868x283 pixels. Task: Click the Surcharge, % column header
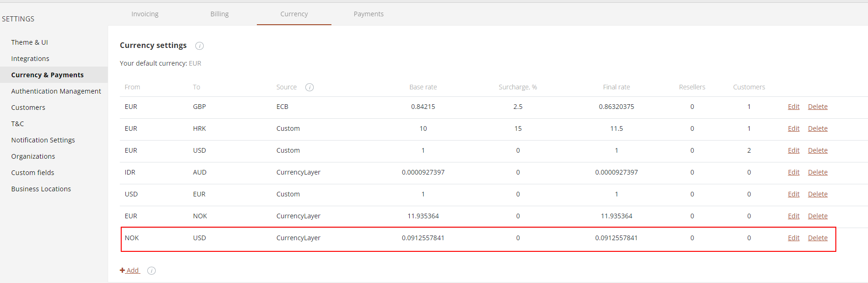click(x=518, y=87)
